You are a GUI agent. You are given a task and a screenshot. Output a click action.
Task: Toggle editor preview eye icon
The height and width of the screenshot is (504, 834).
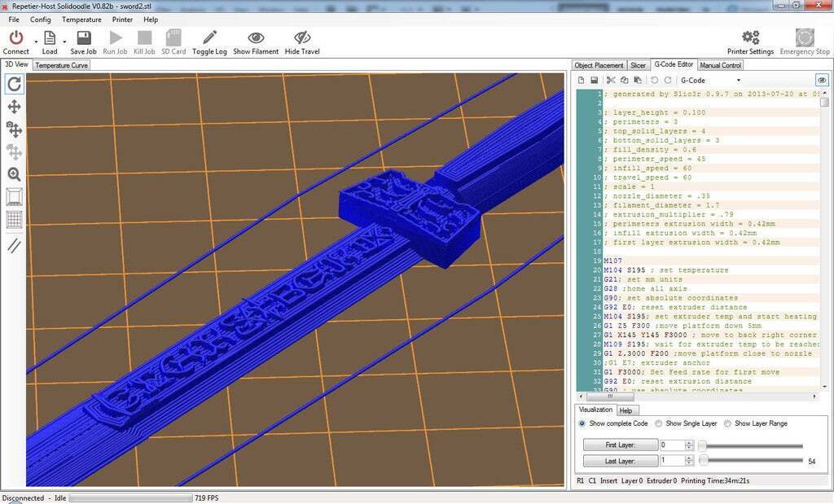click(822, 81)
